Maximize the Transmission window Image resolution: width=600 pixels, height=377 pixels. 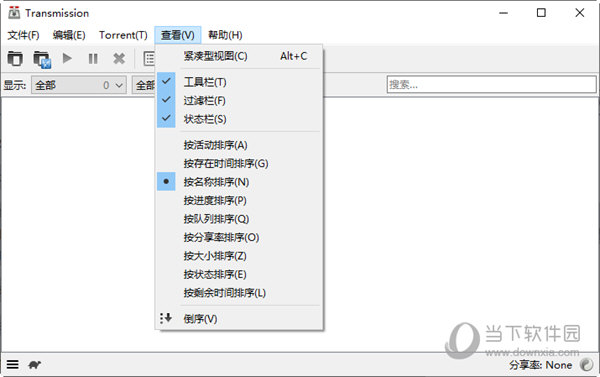pos(541,13)
